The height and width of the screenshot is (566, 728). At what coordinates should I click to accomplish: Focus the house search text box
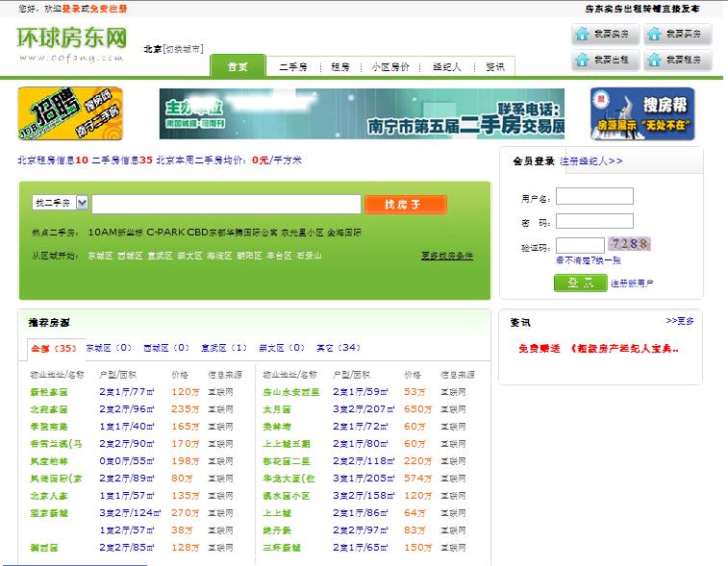(x=226, y=204)
